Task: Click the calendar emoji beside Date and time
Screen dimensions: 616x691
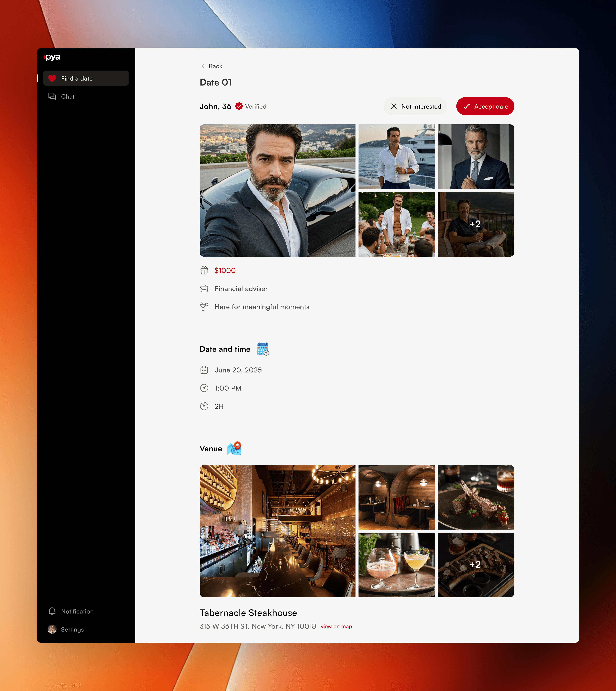Action: (263, 349)
